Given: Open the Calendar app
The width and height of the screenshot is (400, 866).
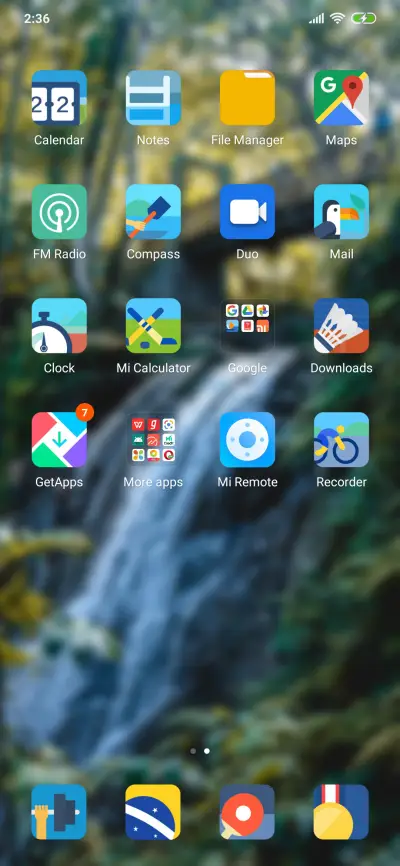Looking at the screenshot, I should click(x=59, y=98).
